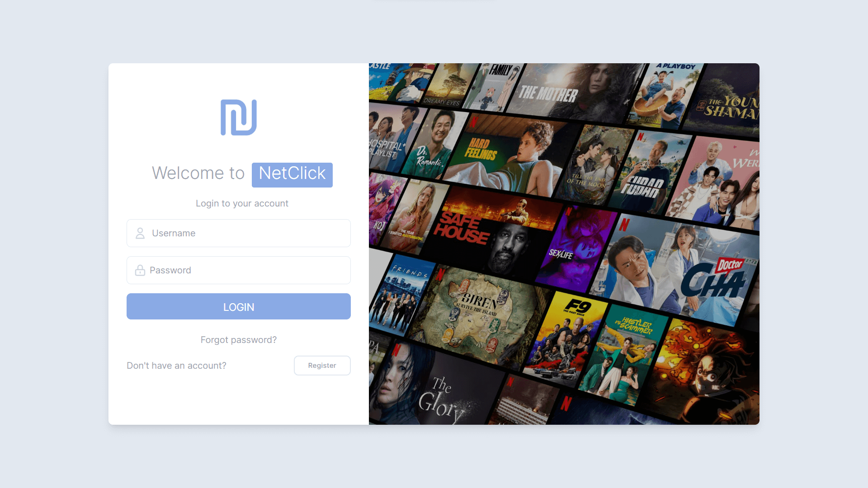Focus the Password input field
The width and height of the screenshot is (868, 488).
point(239,270)
